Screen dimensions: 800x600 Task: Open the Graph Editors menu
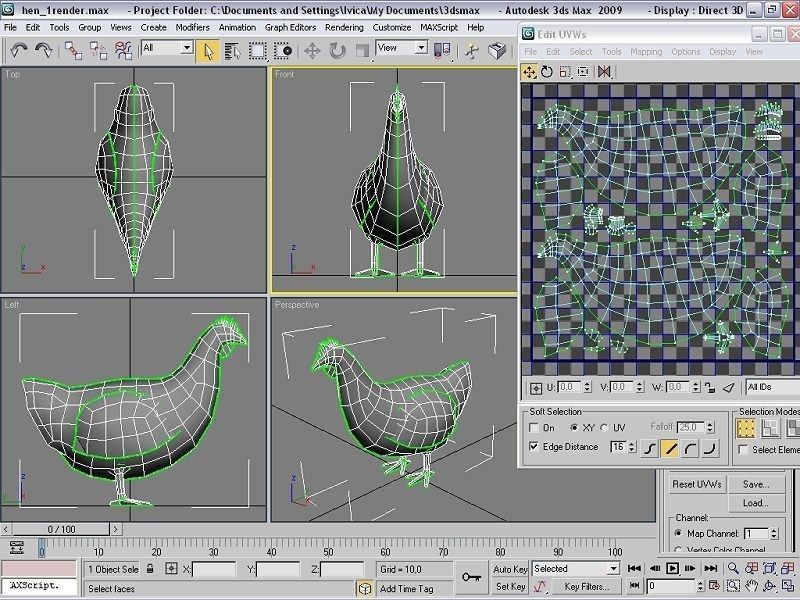pos(290,28)
